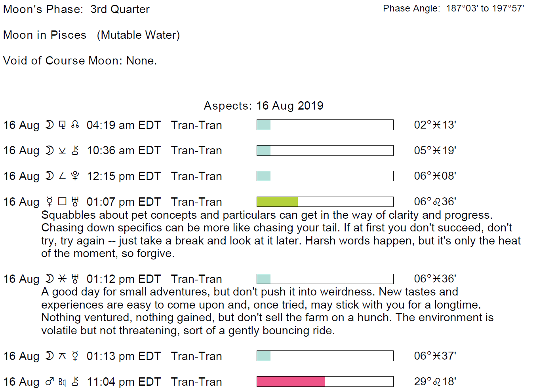Click the Pisces glyph in 02°13' position
The height and width of the screenshot is (392, 537).
[437, 125]
